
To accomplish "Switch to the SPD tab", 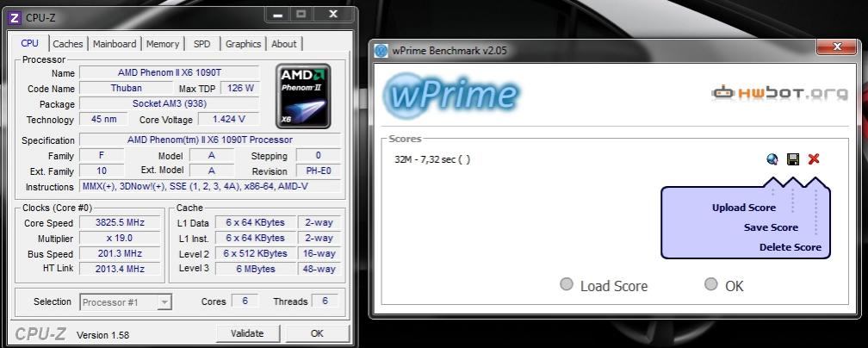I will [x=202, y=44].
